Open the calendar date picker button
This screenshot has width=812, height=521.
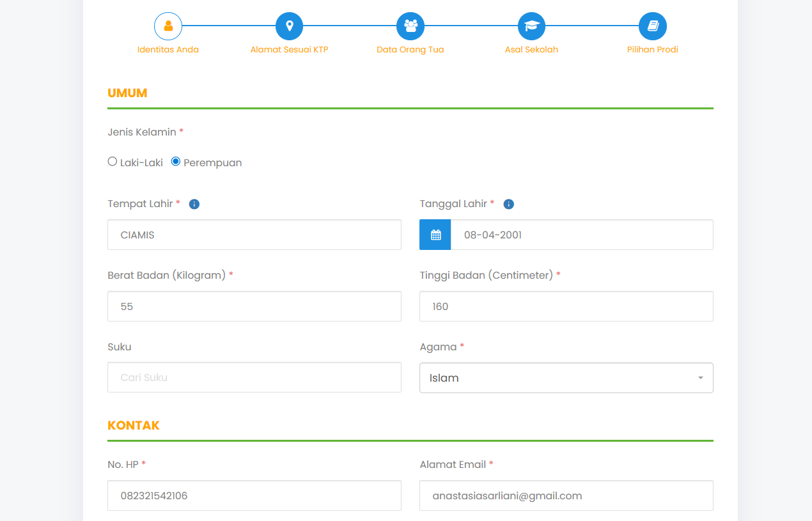coord(435,235)
